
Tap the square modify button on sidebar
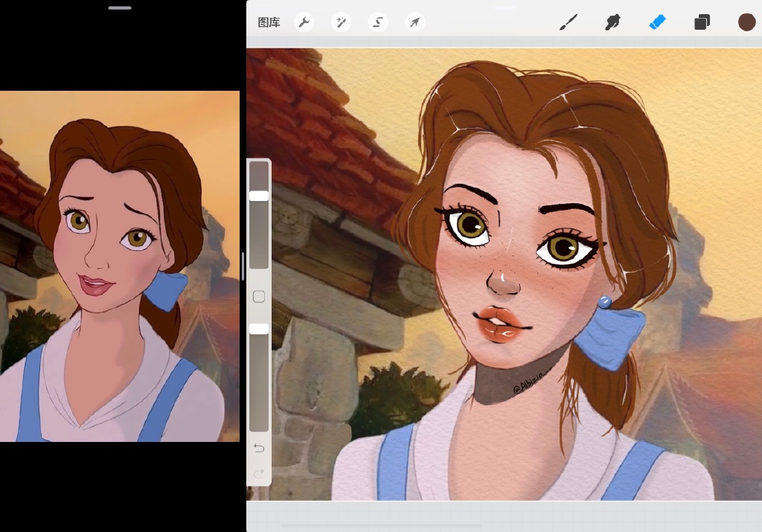point(259,296)
